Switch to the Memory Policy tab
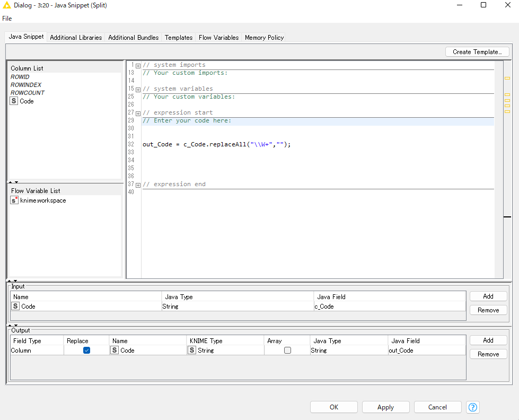 coord(264,38)
